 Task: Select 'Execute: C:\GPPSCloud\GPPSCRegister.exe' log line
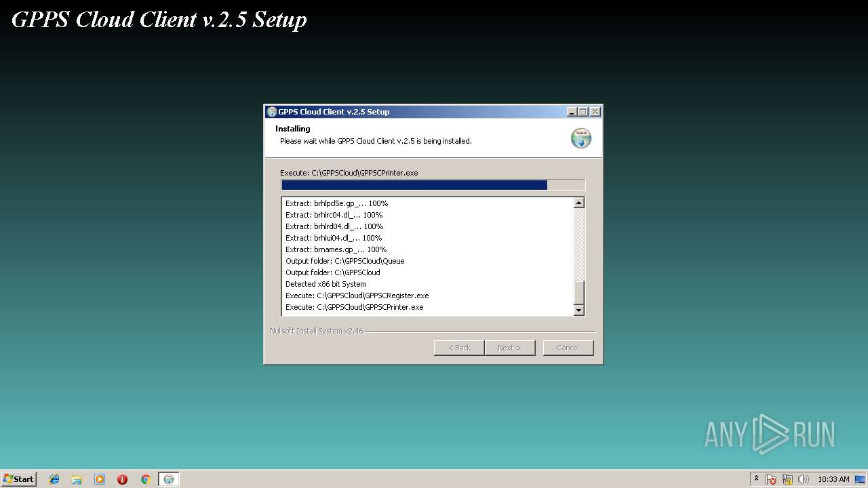(x=357, y=296)
